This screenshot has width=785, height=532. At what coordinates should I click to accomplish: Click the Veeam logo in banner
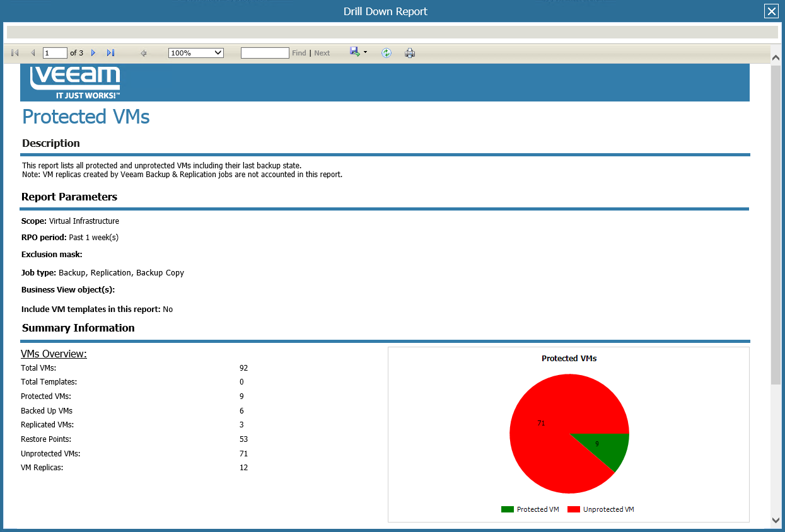[75, 81]
